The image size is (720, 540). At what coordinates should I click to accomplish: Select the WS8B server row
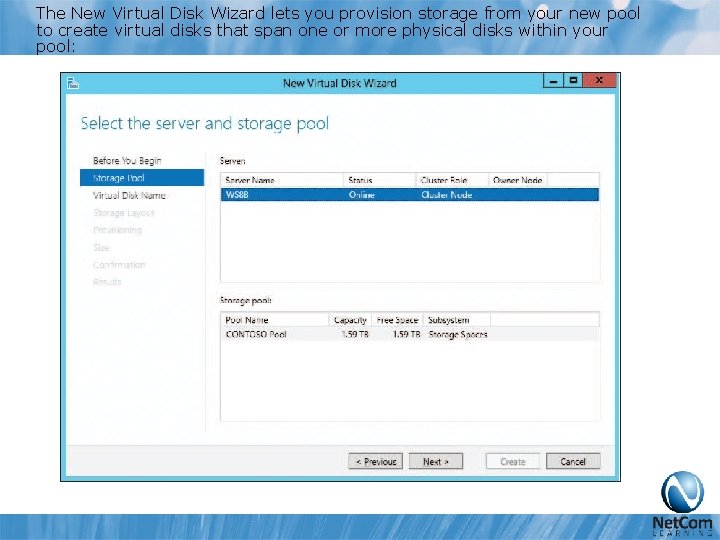410,195
